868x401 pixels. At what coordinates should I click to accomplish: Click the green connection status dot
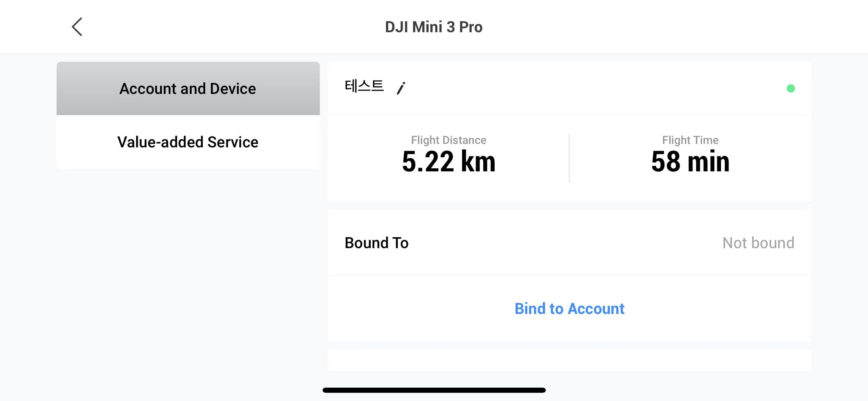[x=791, y=88]
